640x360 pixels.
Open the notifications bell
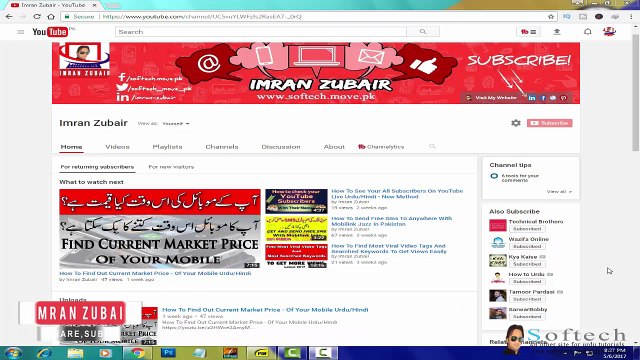pos(587,32)
